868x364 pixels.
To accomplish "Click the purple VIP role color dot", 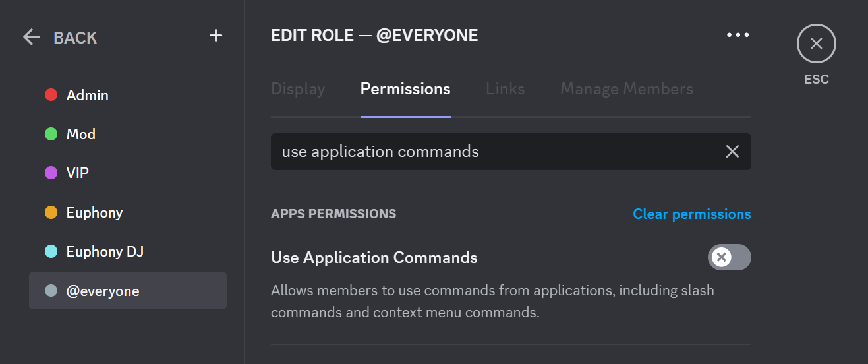I will (51, 173).
